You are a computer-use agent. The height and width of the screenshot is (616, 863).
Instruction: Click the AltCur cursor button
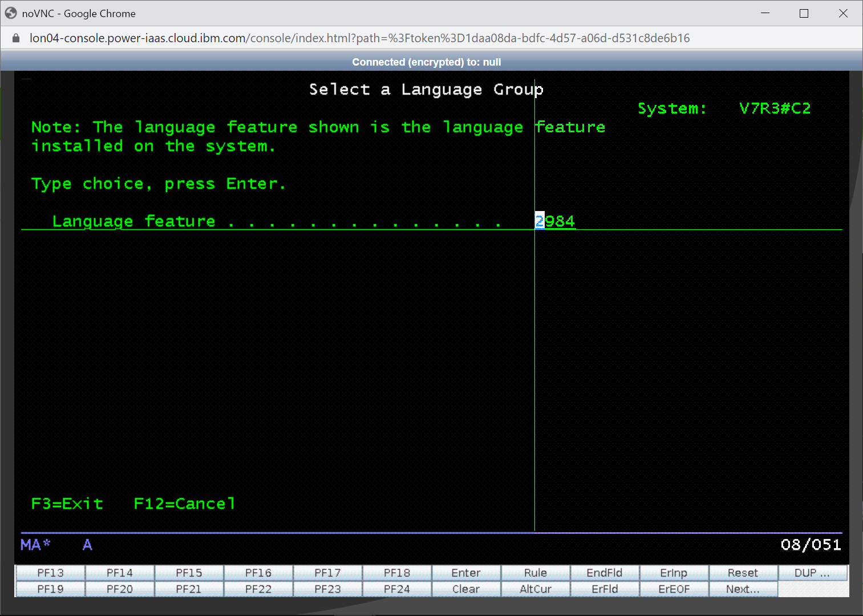pos(536,589)
